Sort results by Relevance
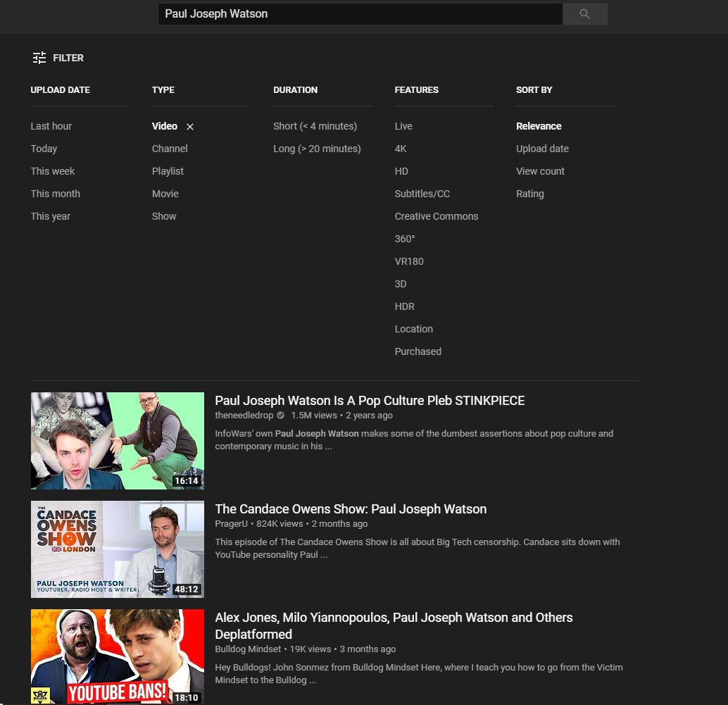Screen dimensions: 728x705 (539, 126)
